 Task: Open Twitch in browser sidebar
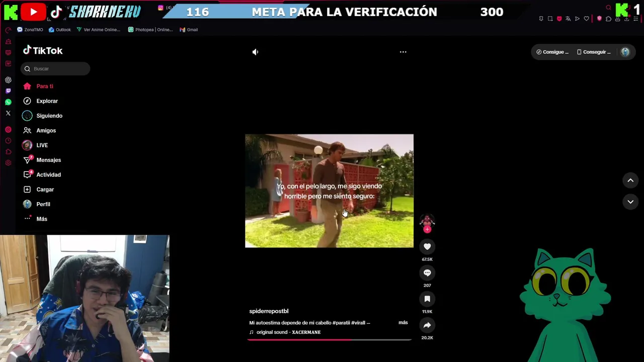coord(8,91)
